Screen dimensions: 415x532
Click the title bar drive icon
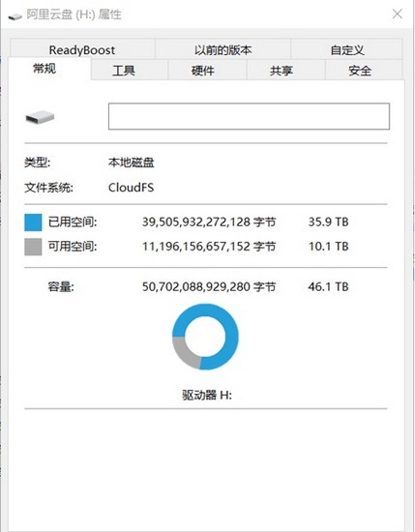[15, 15]
